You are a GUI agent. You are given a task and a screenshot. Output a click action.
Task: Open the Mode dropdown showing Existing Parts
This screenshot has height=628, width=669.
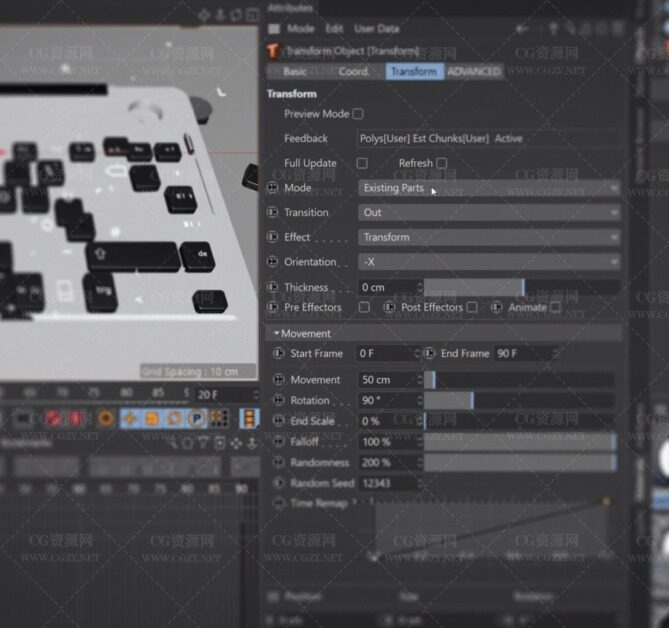[x=489, y=188]
